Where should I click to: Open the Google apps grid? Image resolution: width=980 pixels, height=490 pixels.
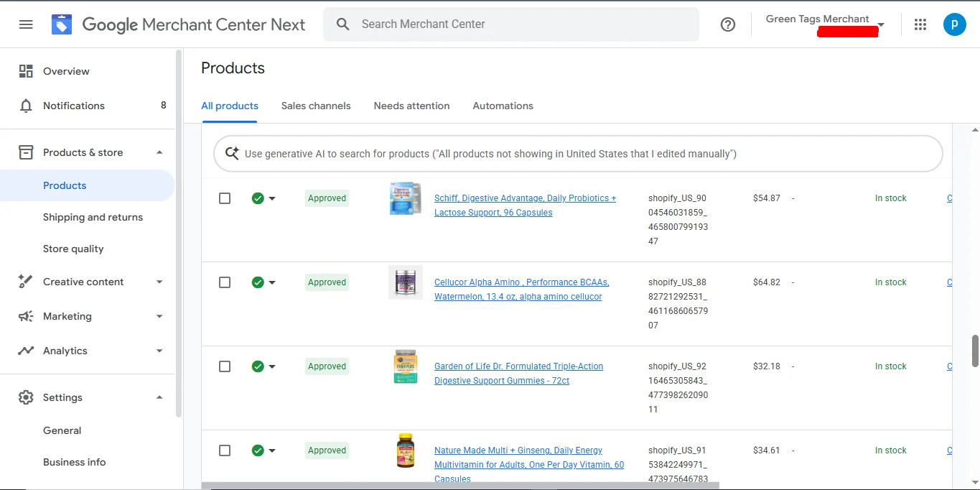pyautogui.click(x=920, y=24)
